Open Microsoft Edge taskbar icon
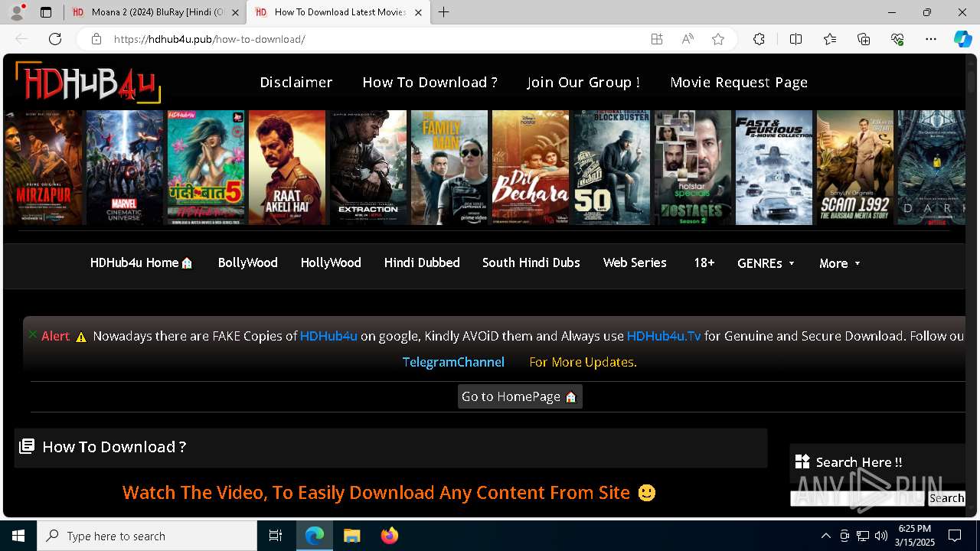The height and width of the screenshot is (551, 980). pos(315,536)
